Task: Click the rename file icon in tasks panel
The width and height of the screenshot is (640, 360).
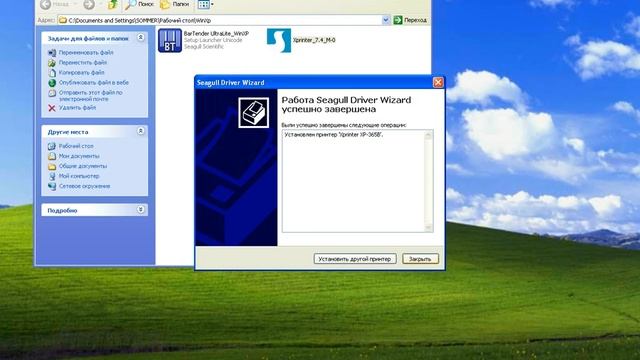Action: pyautogui.click(x=52, y=53)
